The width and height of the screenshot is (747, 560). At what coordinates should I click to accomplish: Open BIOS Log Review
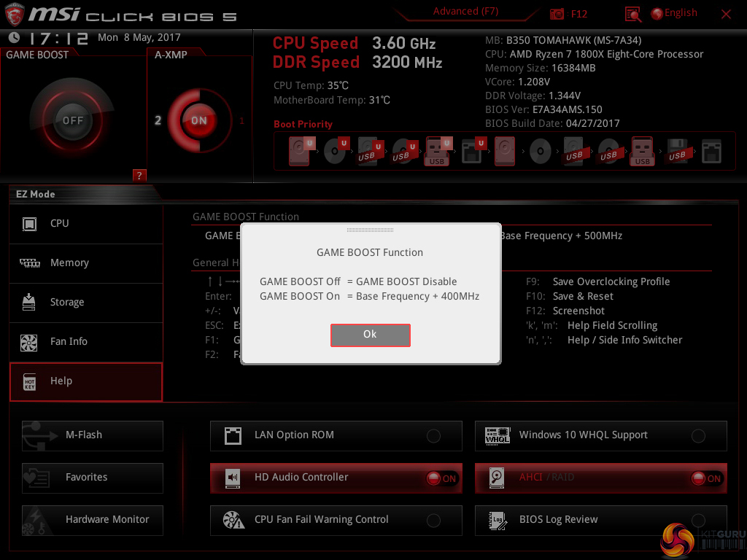tap(601, 520)
